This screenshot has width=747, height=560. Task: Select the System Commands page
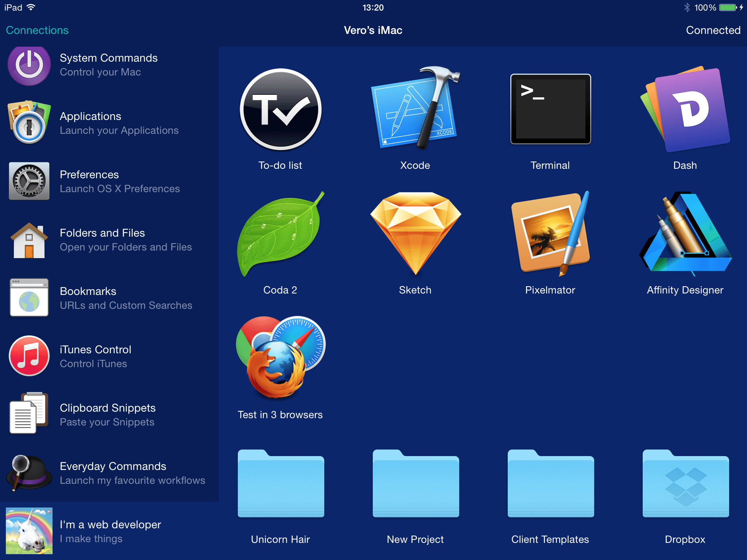point(109,65)
